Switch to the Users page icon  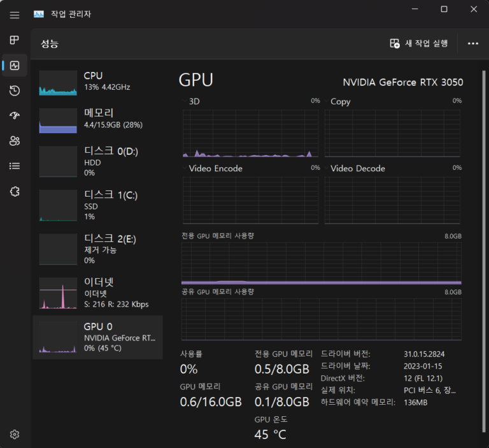tap(15, 141)
